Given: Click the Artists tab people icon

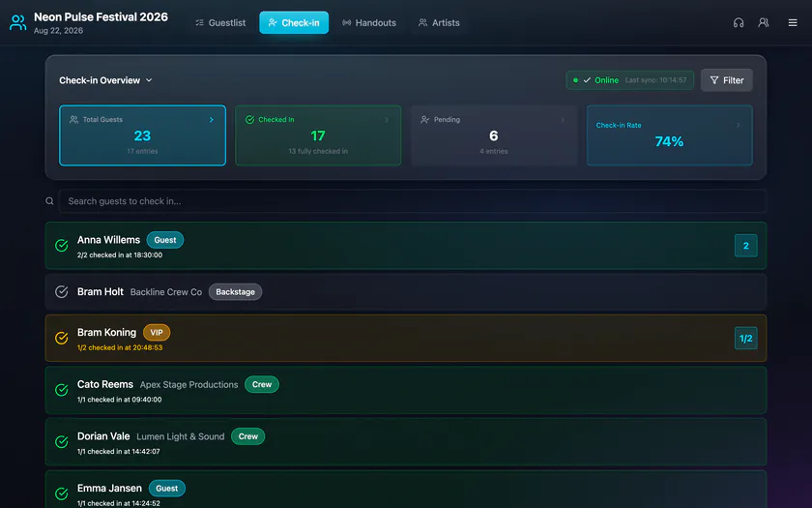Looking at the screenshot, I should (x=423, y=23).
